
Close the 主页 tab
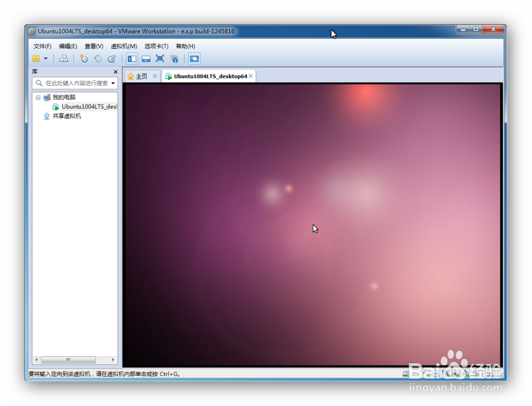pos(155,76)
